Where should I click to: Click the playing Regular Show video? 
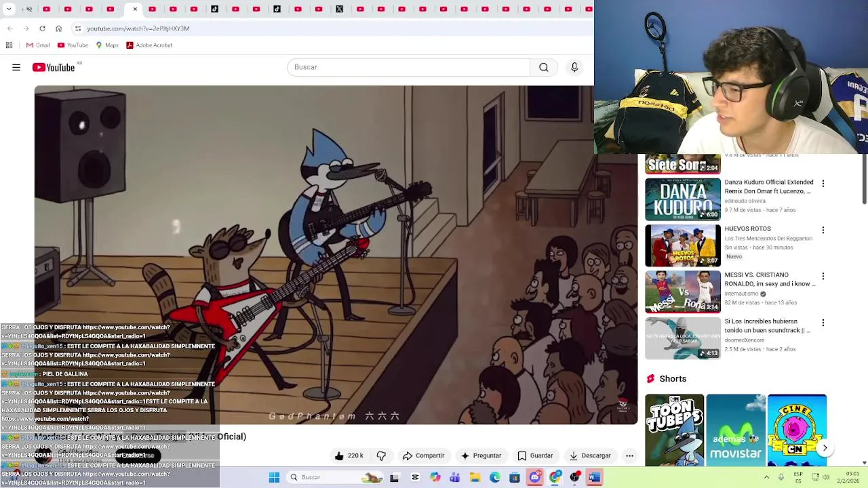point(336,254)
